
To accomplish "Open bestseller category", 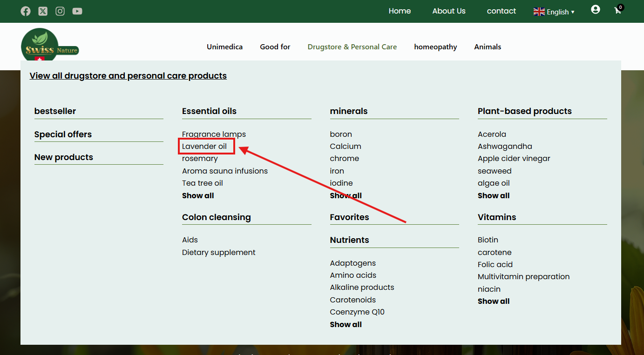I will point(55,111).
